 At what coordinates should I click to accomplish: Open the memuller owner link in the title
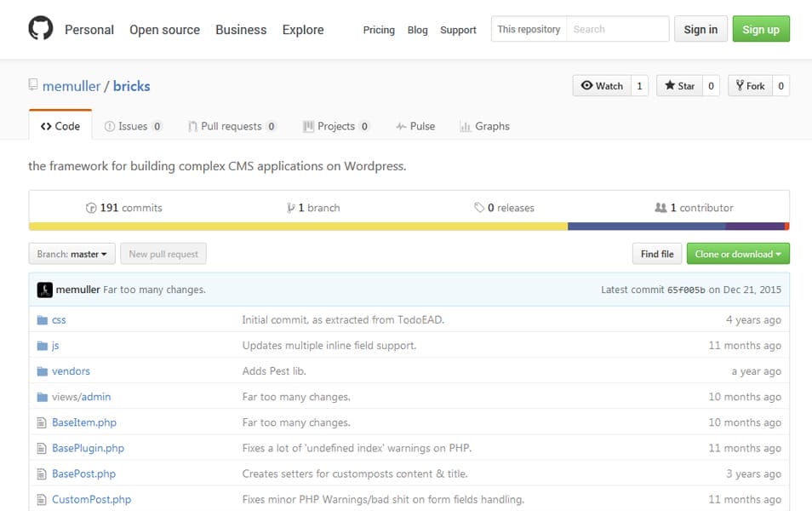71,86
